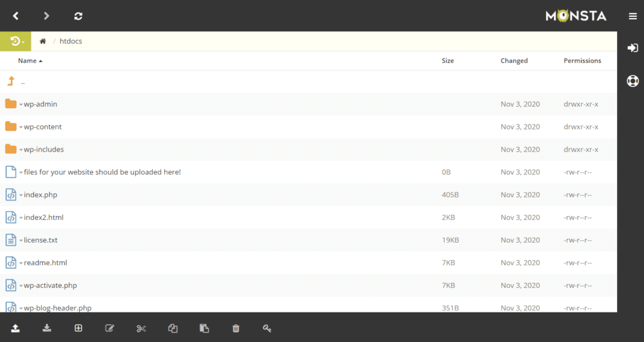Click the Nov 3, 2020 date of readme.html
Viewport: 644px width, 342px height.
click(520, 263)
